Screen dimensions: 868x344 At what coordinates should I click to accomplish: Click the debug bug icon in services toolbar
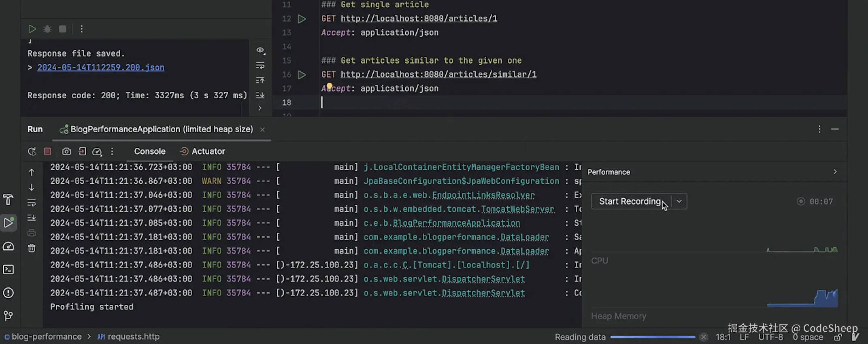47,29
